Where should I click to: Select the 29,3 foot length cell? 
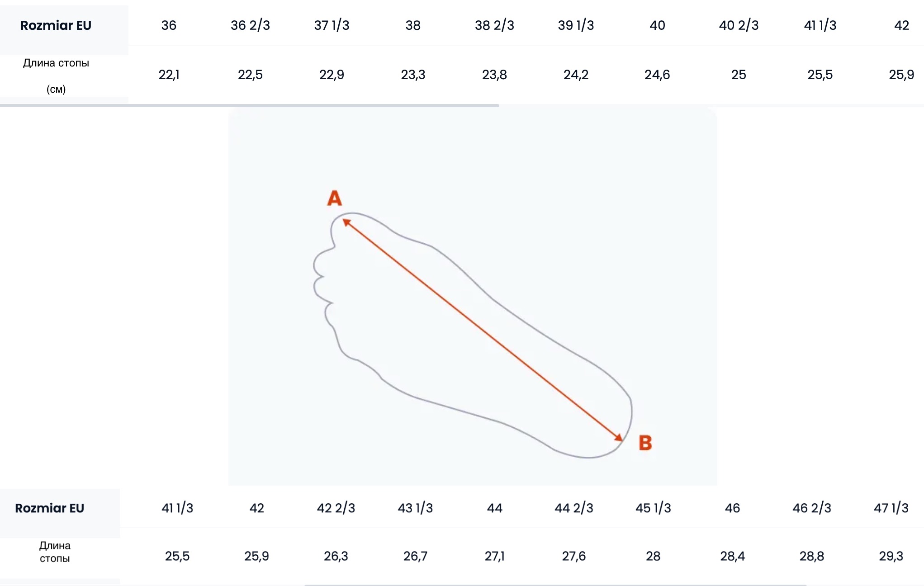(891, 556)
